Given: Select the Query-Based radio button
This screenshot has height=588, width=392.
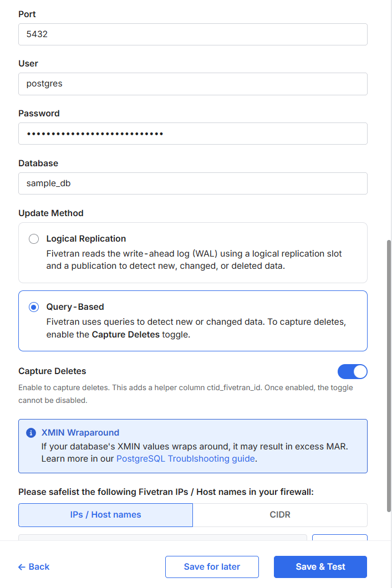Looking at the screenshot, I should [34, 307].
